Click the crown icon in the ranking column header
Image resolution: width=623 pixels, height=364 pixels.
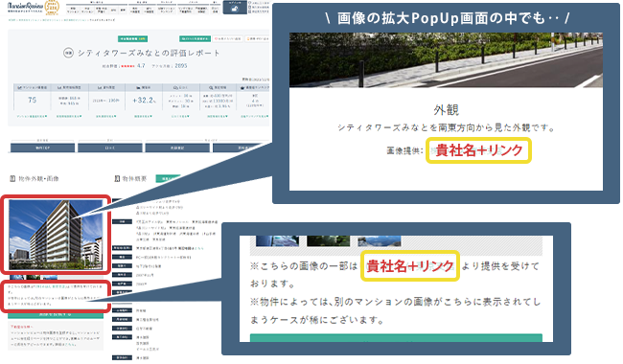coord(242,87)
